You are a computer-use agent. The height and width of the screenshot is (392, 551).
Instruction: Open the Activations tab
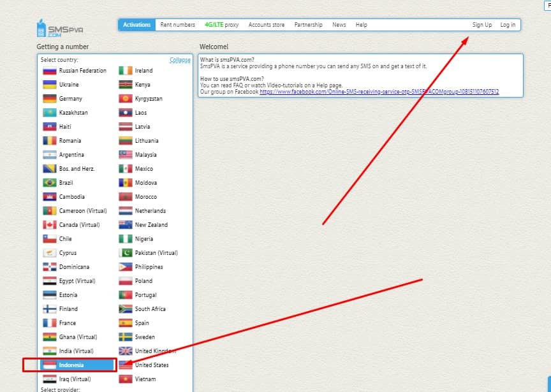136,25
